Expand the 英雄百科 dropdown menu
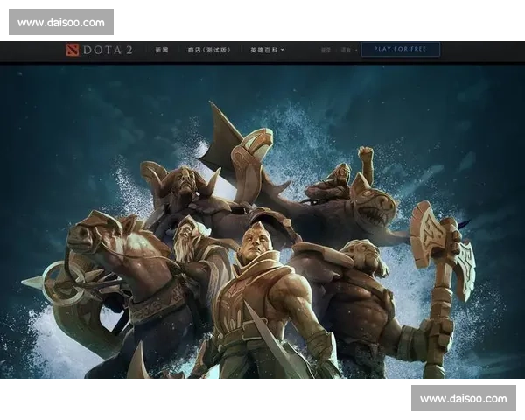This screenshot has height=420, width=525. [266, 50]
